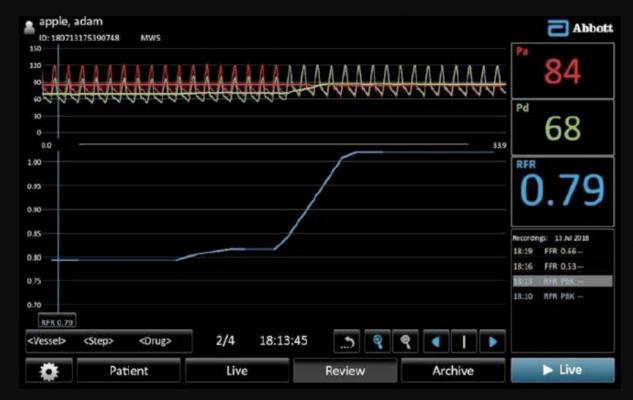Click the zoom out magnifier icon
The image size is (633, 400).
[x=406, y=341]
